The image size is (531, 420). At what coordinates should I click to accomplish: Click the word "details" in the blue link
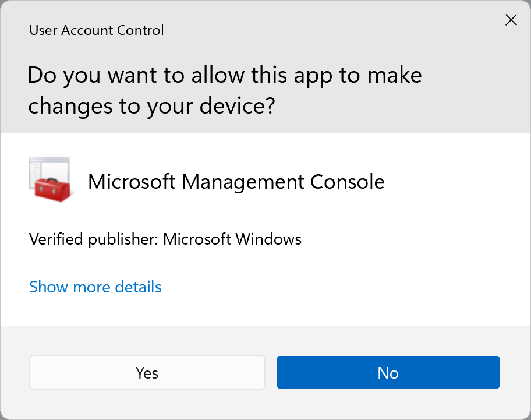(138, 287)
